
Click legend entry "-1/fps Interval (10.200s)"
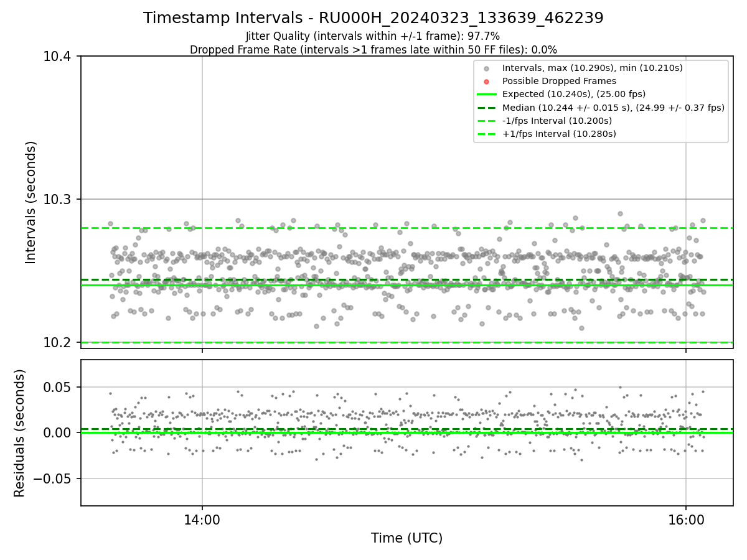557,121
